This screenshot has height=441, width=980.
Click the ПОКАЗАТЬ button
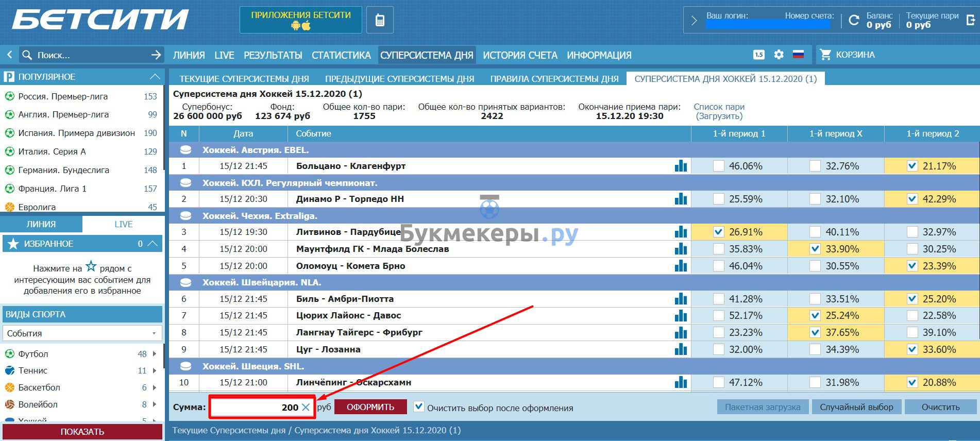(x=82, y=432)
